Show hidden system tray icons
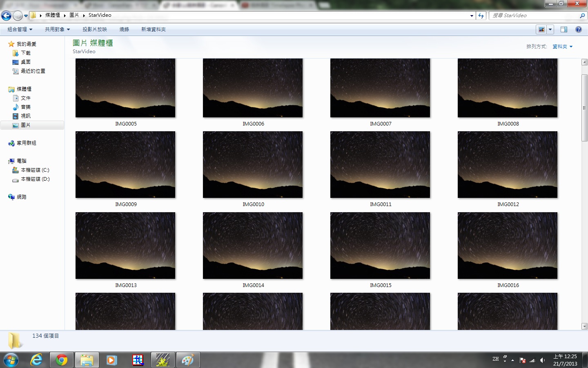Image resolution: width=588 pixels, height=368 pixels. click(x=512, y=360)
